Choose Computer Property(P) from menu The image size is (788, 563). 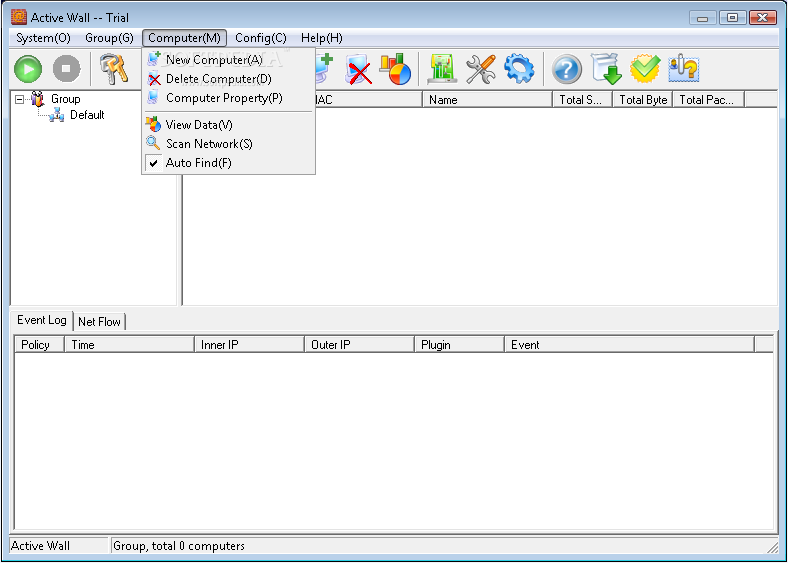(229, 98)
